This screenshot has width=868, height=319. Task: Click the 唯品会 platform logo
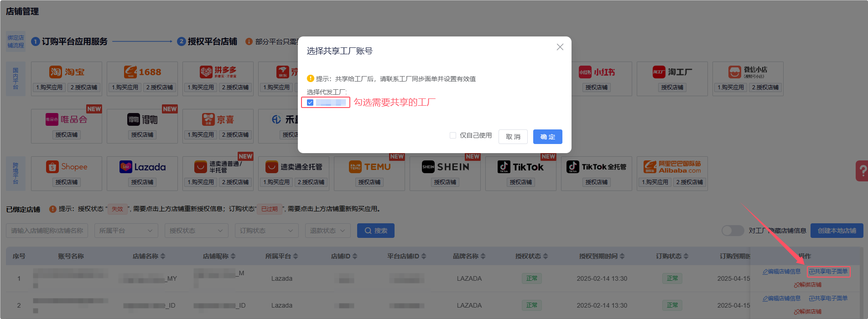click(x=67, y=119)
